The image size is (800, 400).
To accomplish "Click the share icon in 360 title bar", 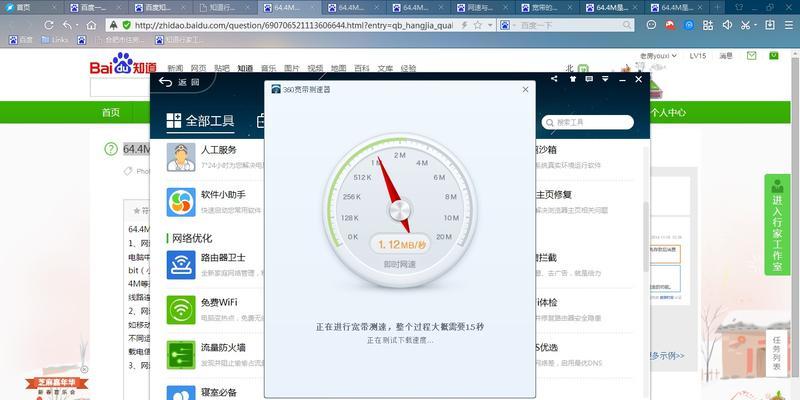I will click(x=554, y=79).
